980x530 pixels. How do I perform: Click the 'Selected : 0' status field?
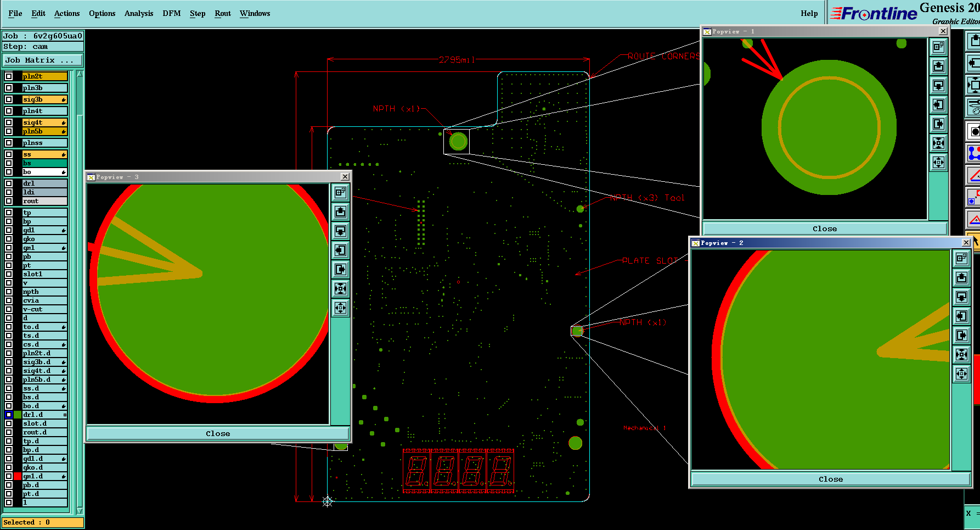[43, 522]
